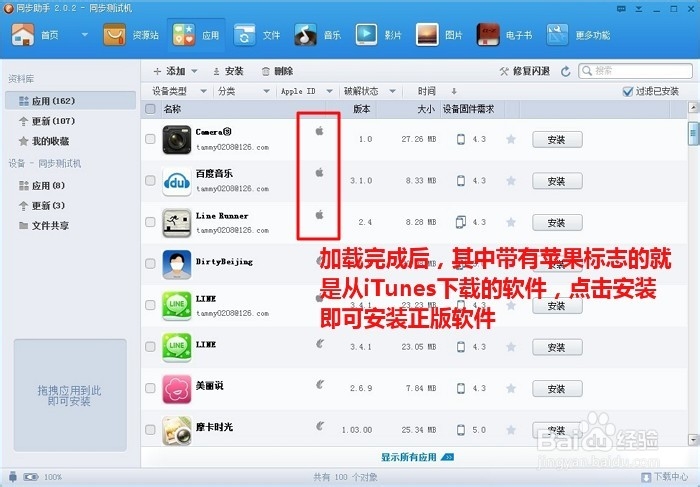Click the 删除 toolbar button
The height and width of the screenshot is (487, 700).
tap(277, 71)
